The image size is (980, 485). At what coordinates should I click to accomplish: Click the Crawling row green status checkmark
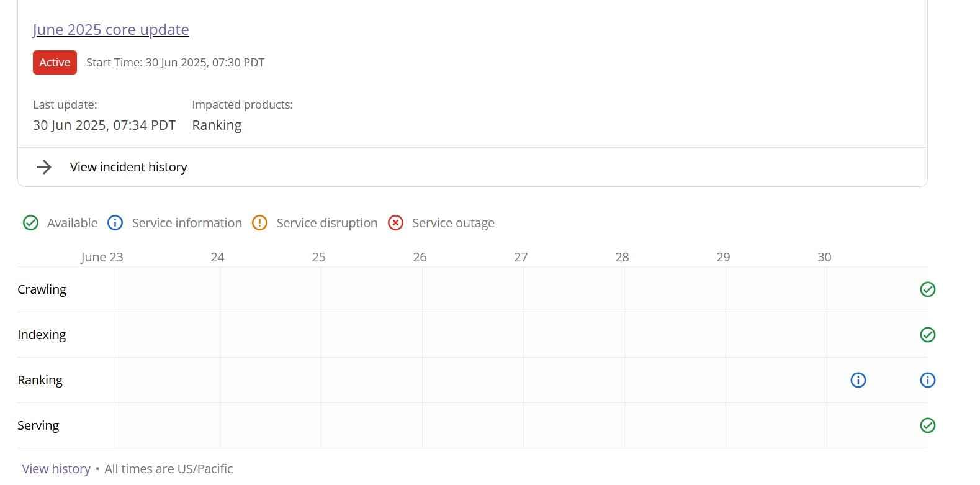(927, 289)
